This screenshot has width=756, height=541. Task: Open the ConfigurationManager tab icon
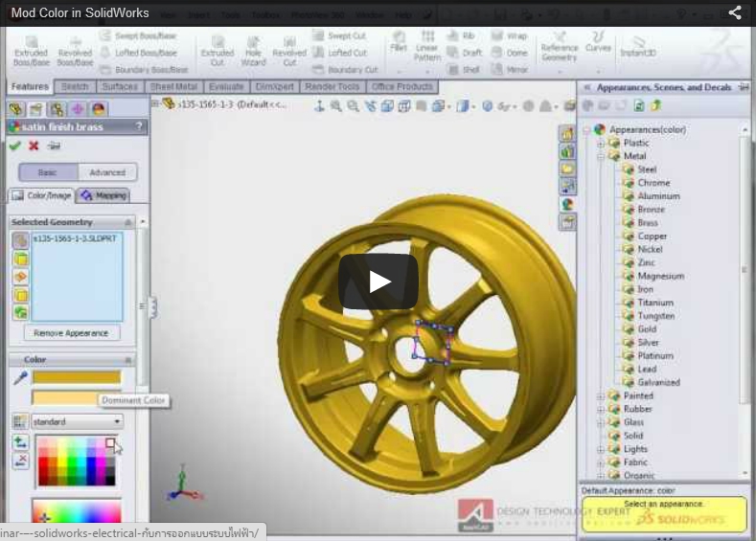point(57,109)
